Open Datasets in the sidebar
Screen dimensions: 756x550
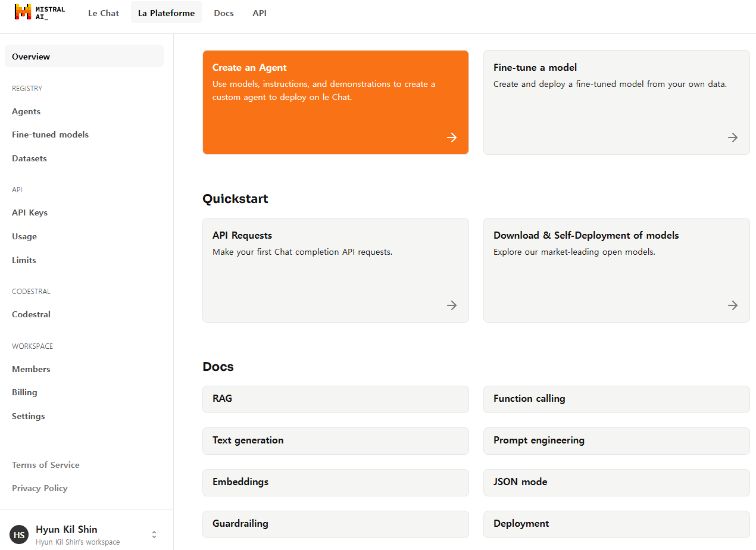tap(29, 158)
